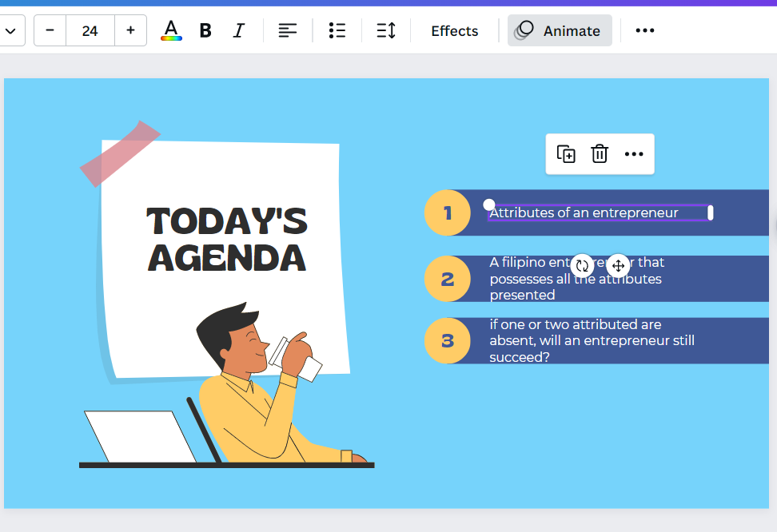The image size is (777, 532).
Task: Toggle bold formatting
Action: point(205,30)
